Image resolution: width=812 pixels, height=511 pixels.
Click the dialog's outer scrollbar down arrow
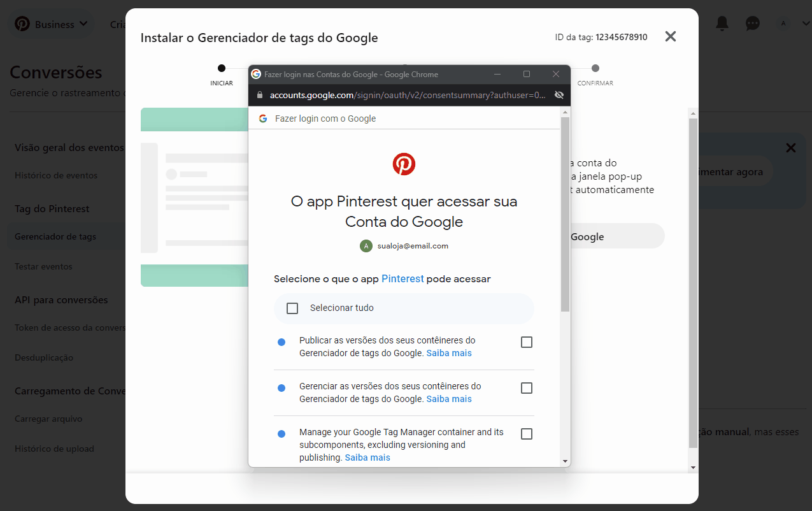click(x=694, y=467)
